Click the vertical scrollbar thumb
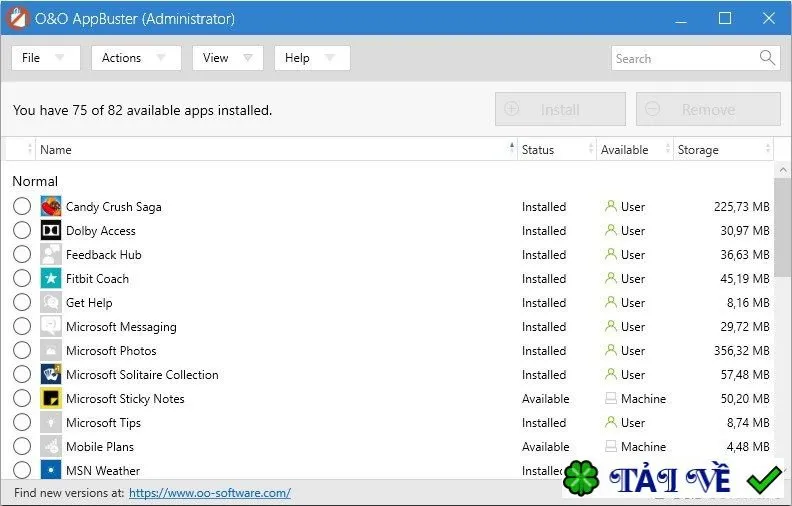The width and height of the screenshot is (792, 506). click(782, 226)
